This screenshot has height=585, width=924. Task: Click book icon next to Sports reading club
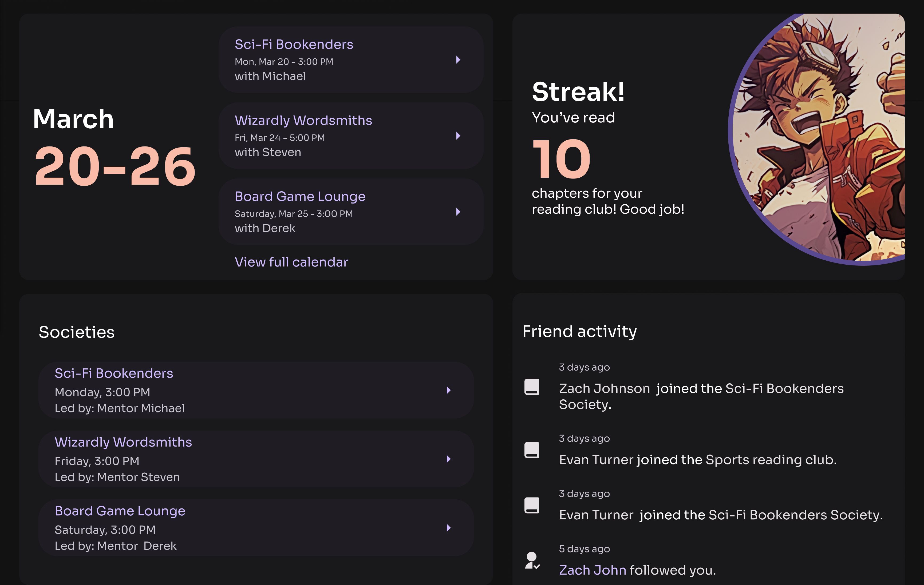531,450
